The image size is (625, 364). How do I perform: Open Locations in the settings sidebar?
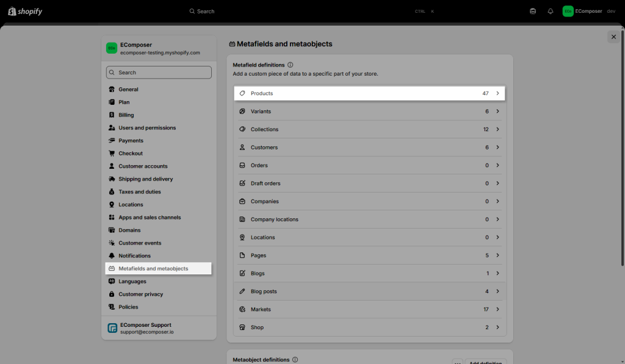click(x=158, y=204)
